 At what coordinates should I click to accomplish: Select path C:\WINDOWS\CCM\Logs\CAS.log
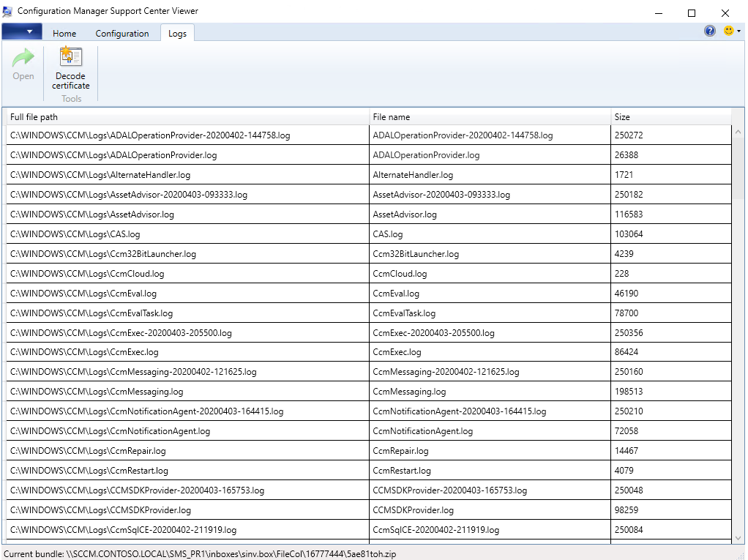tap(75, 234)
